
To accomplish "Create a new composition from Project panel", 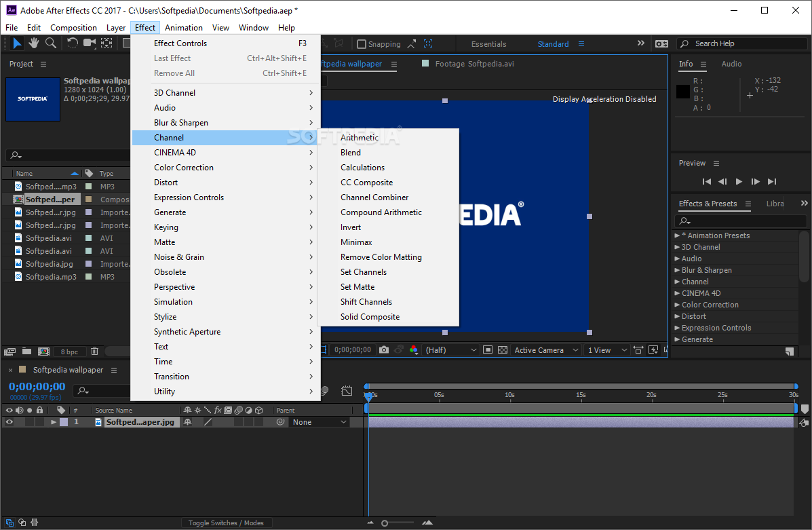I will (44, 352).
